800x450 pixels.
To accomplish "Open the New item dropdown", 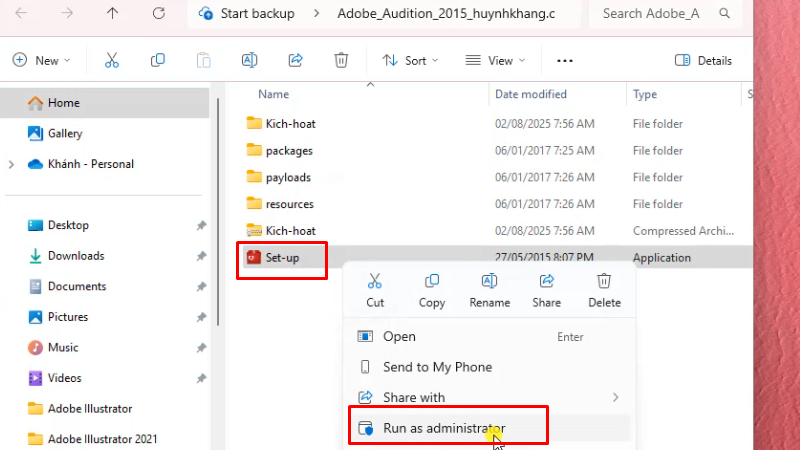I will [41, 60].
